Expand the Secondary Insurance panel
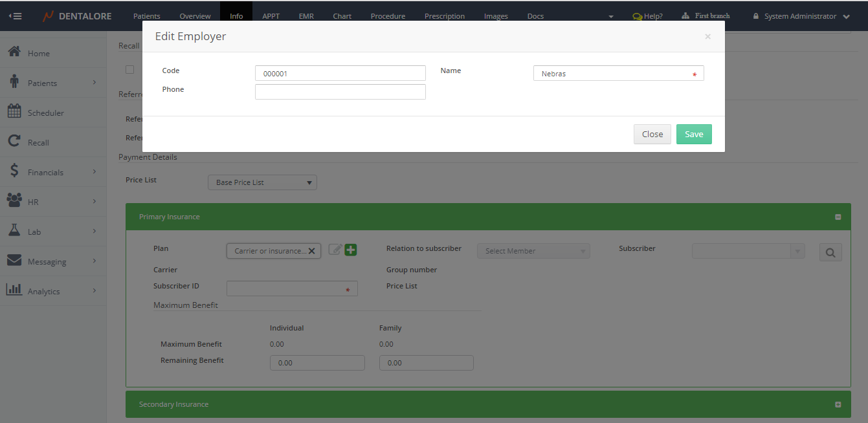The height and width of the screenshot is (423, 868). 838,404
